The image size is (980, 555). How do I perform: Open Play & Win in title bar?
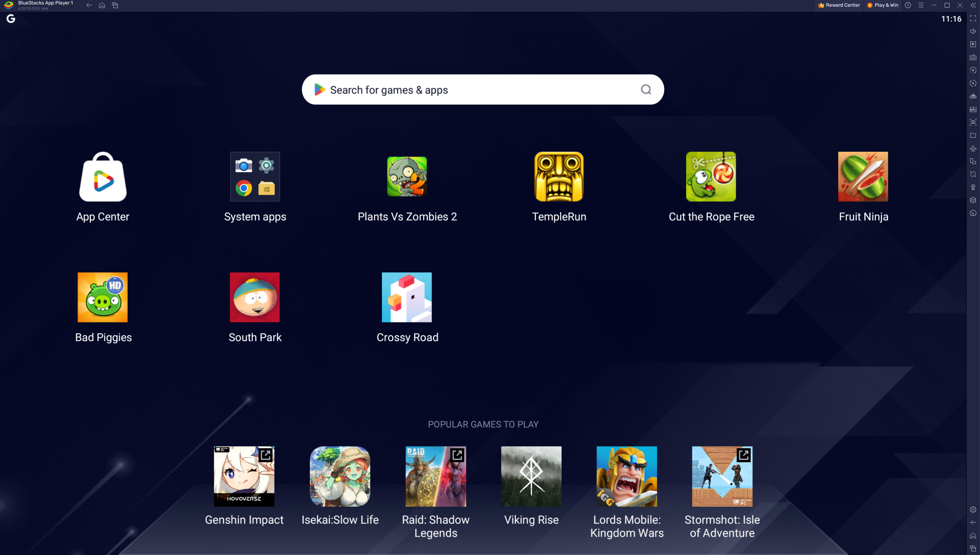click(x=882, y=5)
